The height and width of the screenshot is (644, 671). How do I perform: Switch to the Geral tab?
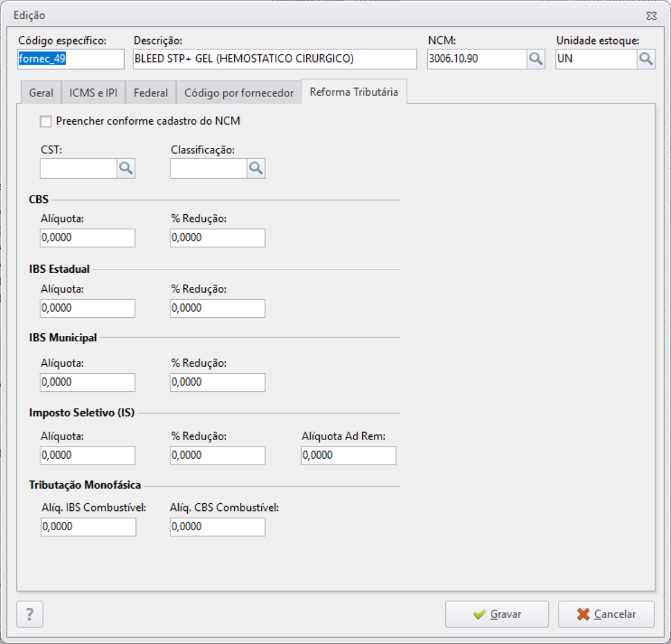pos(41,93)
